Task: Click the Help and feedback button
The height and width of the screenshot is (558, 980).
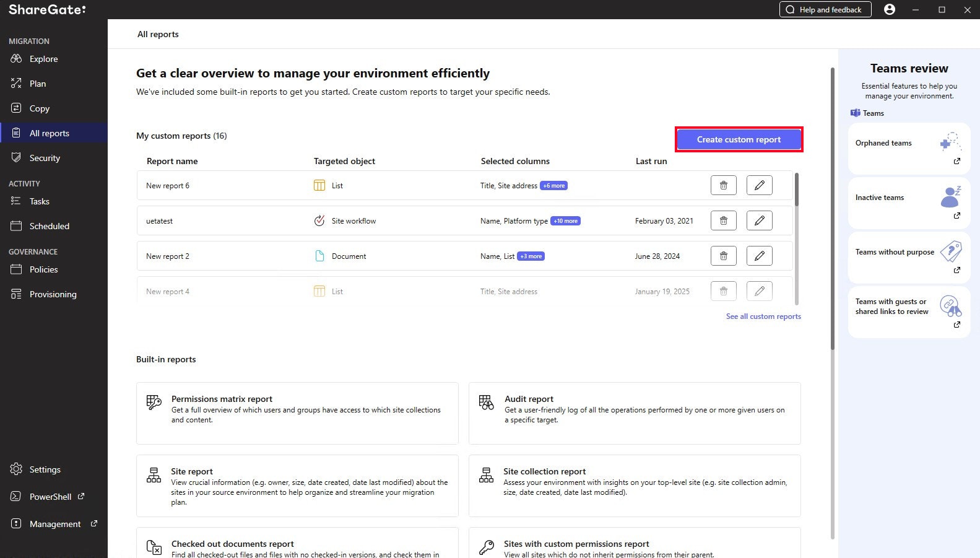Action: [x=825, y=9]
